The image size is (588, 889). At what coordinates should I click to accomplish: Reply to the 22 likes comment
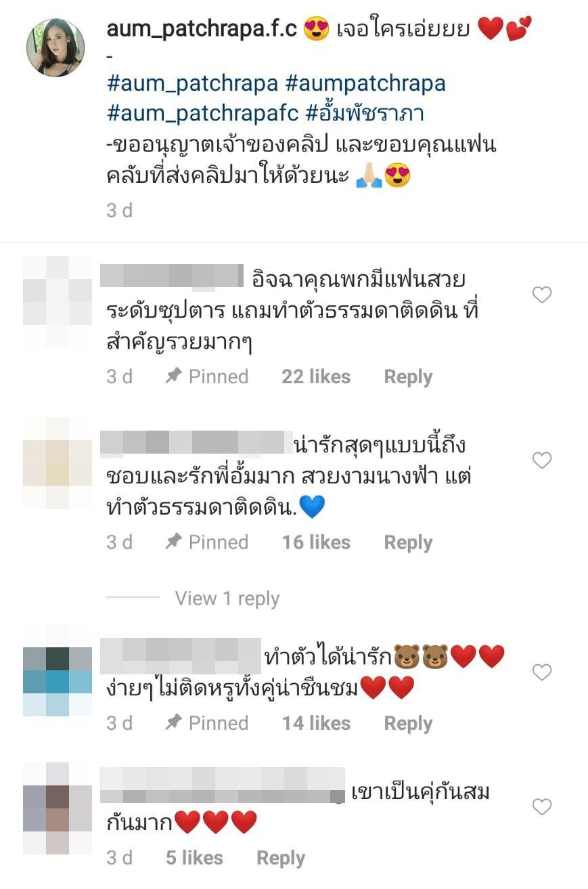(x=408, y=377)
